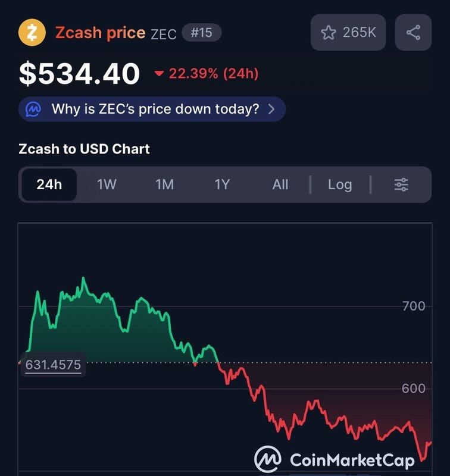Image resolution: width=450 pixels, height=476 pixels.
Task: Open chart settings sliders icon
Action: 401,184
